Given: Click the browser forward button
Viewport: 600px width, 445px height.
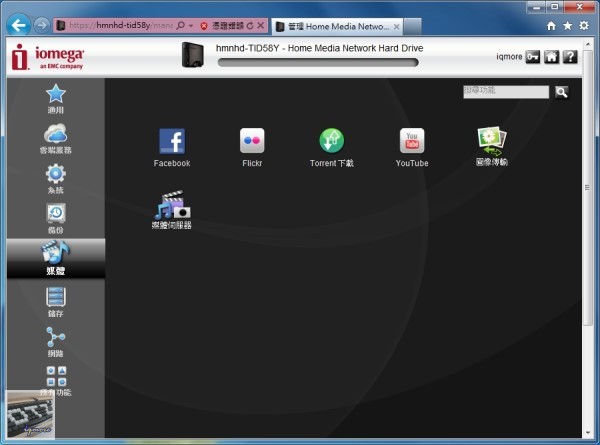Looking at the screenshot, I should (41, 25).
